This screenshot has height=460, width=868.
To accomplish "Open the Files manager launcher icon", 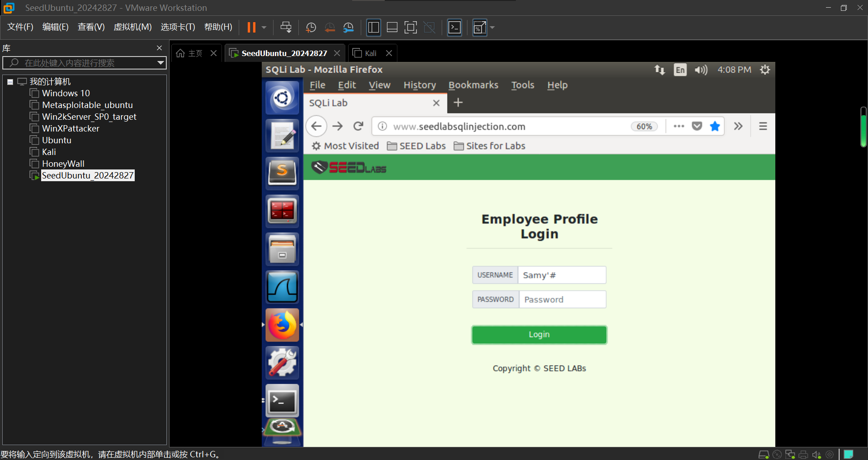I will point(282,249).
